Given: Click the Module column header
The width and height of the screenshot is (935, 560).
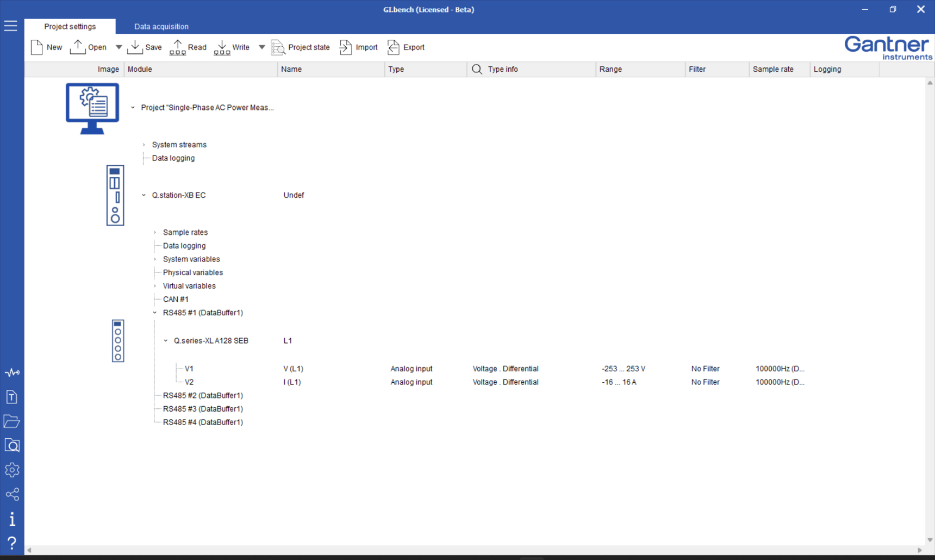Looking at the screenshot, I should click(201, 69).
